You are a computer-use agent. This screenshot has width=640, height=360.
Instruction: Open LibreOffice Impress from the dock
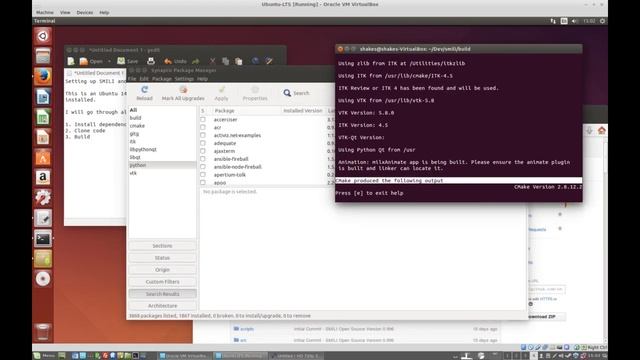pos(43,137)
